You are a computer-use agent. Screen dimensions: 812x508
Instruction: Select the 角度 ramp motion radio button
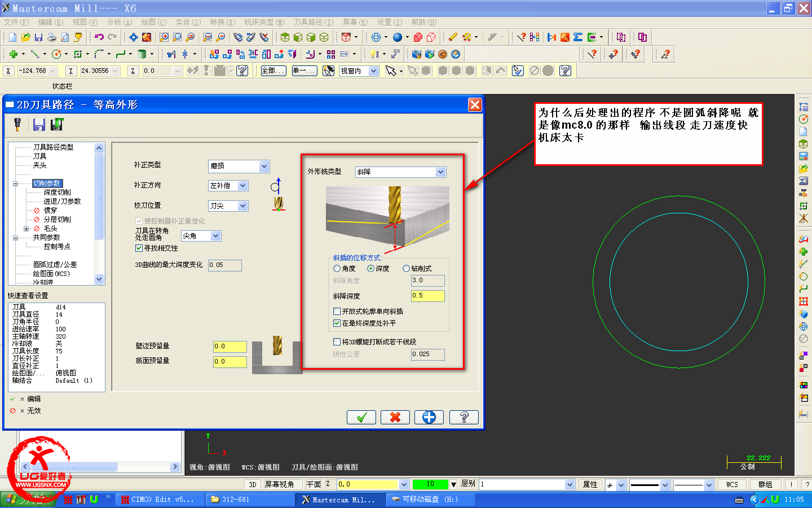(337, 269)
